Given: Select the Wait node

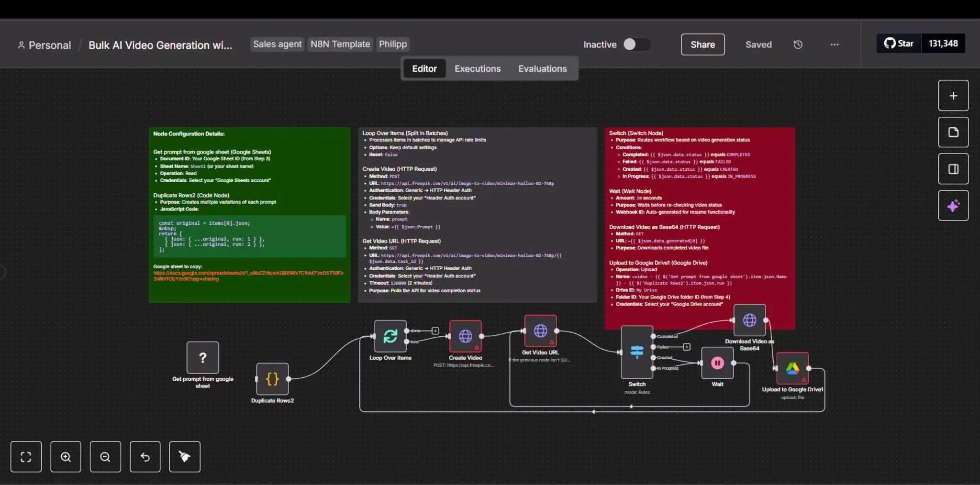Looking at the screenshot, I should click(x=717, y=363).
